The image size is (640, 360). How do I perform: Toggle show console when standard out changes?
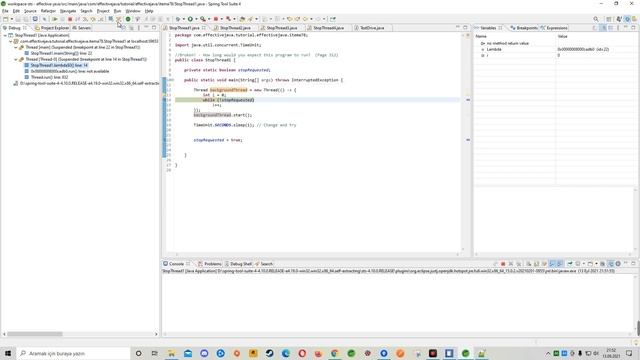pos(552,264)
